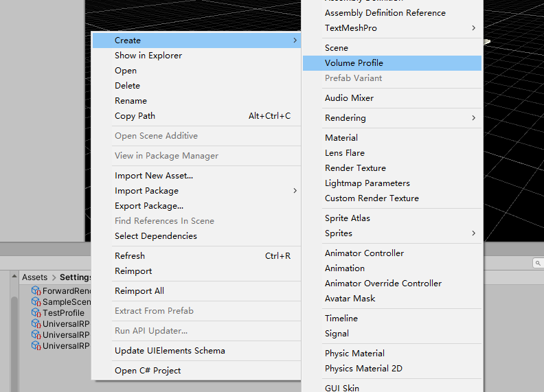Screen dimensions: 544x392
Task: Select the TestProfile asset name
Action: point(63,313)
